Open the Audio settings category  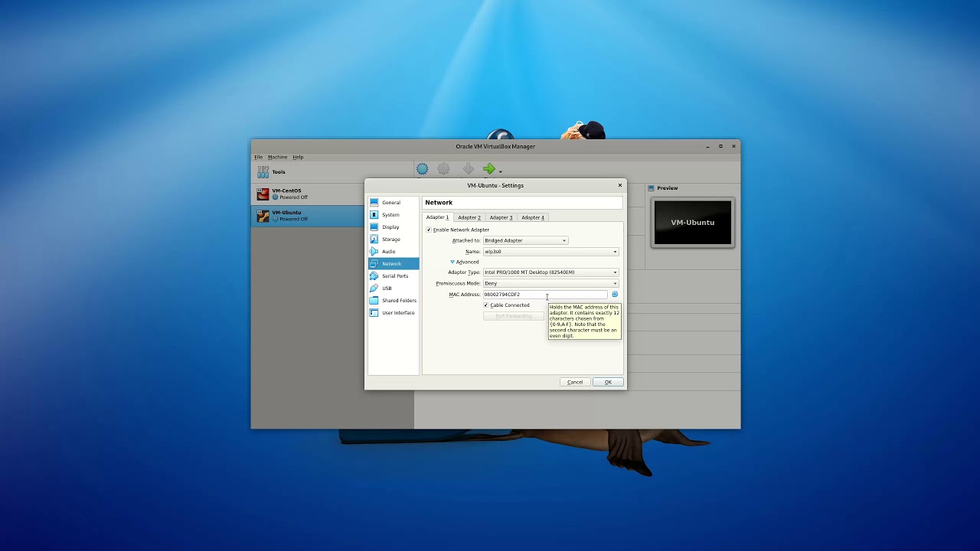pyautogui.click(x=393, y=252)
